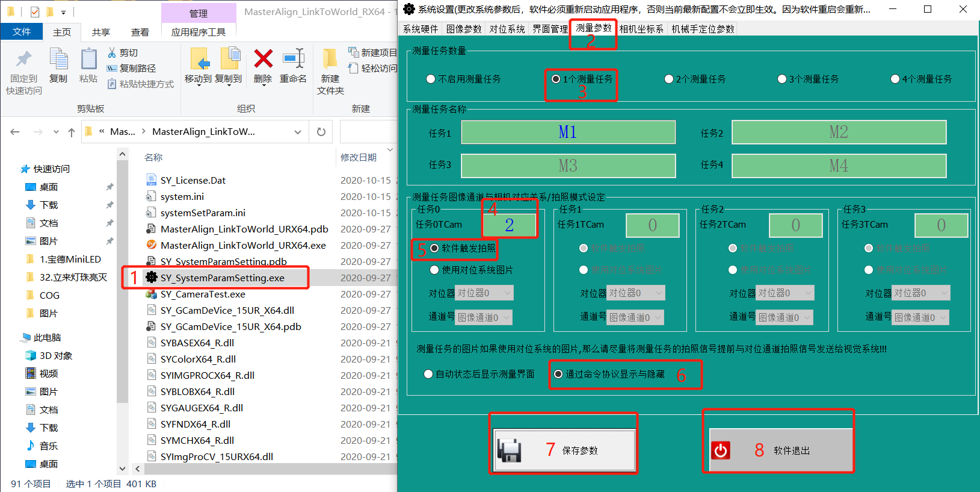Screen dimensions: 980x492
Task: Open the 图像通道0 dropdown under 任务0
Action: click(x=484, y=317)
